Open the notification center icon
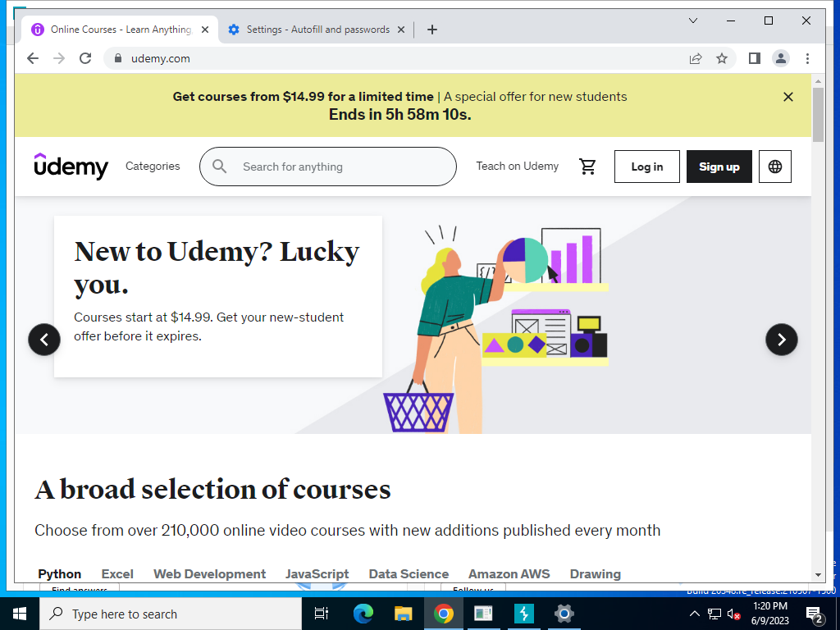Image resolution: width=840 pixels, height=630 pixels. [x=815, y=614]
